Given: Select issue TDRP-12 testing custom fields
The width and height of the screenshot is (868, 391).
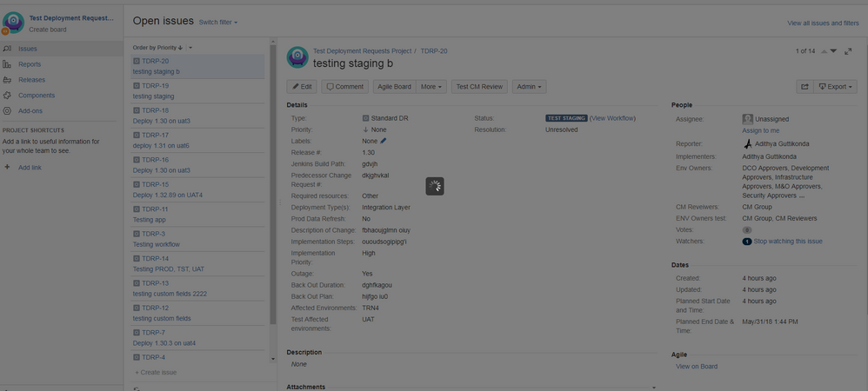Looking at the screenshot, I should pos(197,313).
